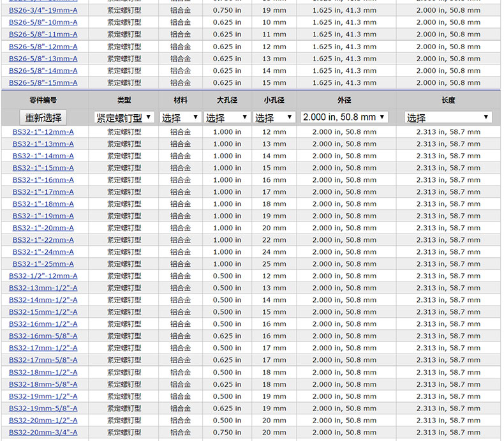Open part link BS26-3/4"-19mm-A
This screenshot has height=441, width=504.
pos(43,10)
